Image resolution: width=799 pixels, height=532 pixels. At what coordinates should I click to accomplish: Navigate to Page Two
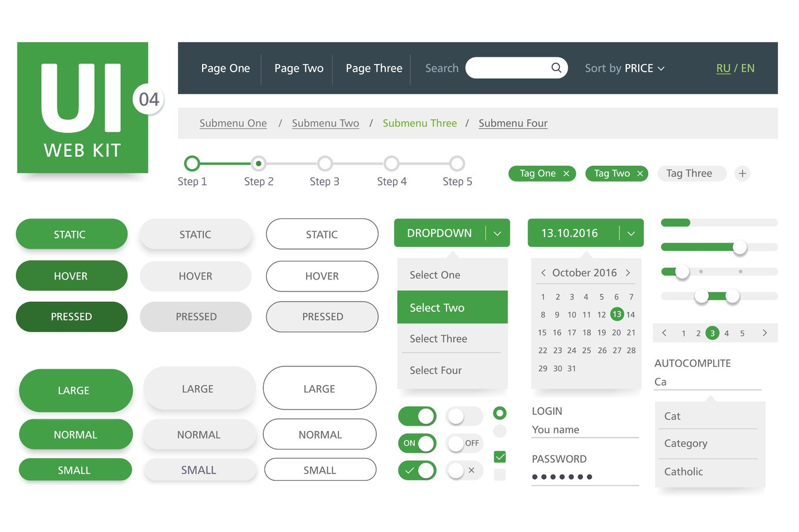point(298,68)
